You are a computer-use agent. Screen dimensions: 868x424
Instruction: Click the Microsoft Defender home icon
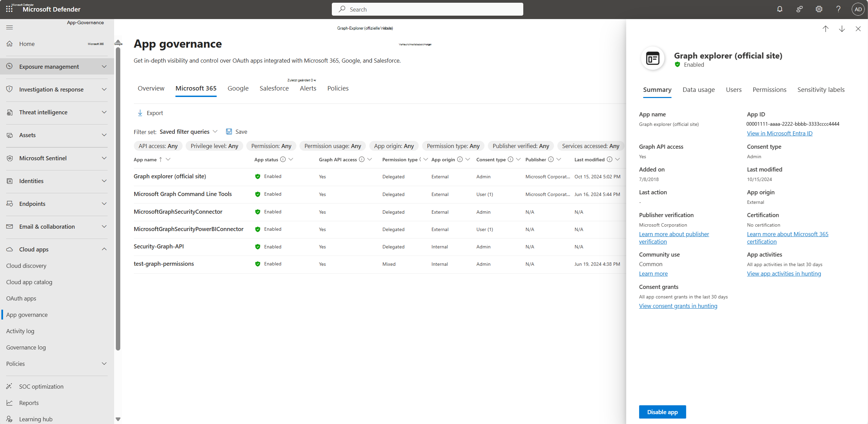(10, 43)
